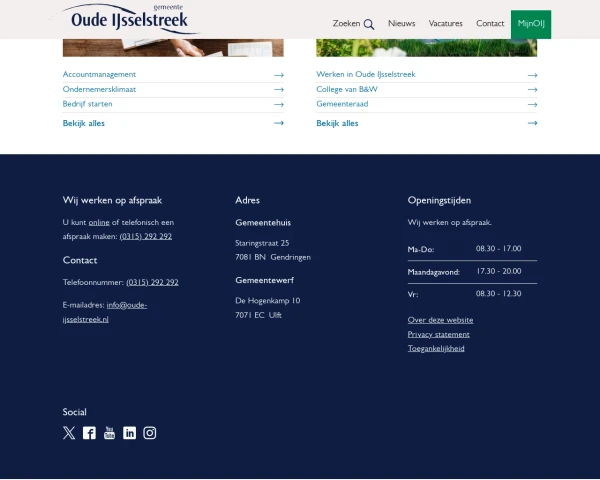Click the right card grass photo thumbnail

pos(427,47)
